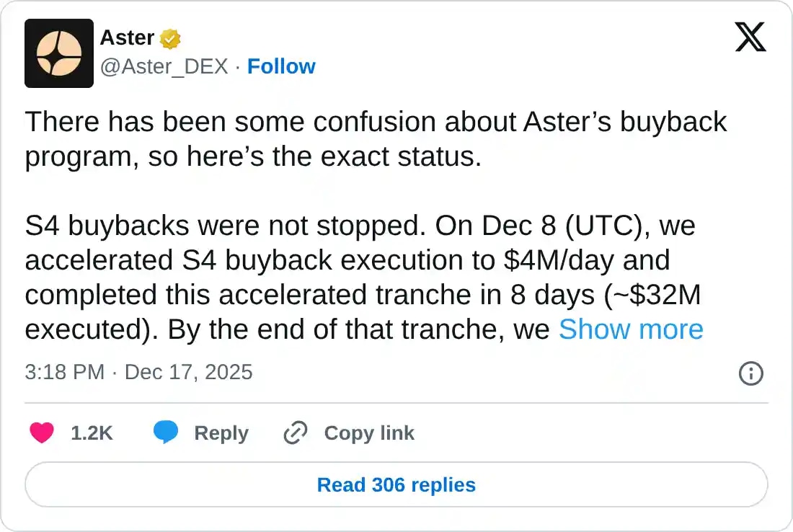Viewport: 793px width, 532px height.
Task: Visit the @Aster_DEX profile handle
Action: [162, 66]
